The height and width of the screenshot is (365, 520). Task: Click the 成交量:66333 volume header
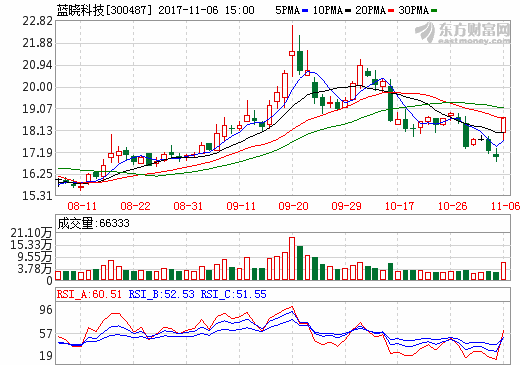93,223
